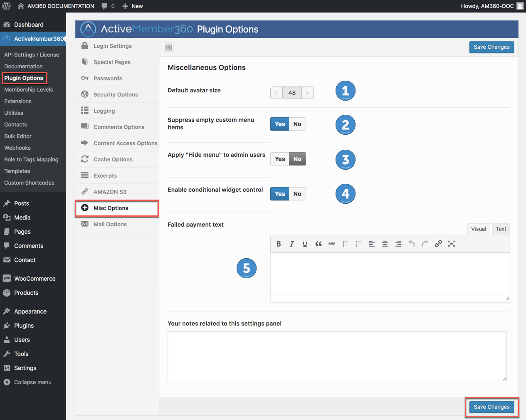Viewport: 526px width, 420px height.
Task: Switch editor to the Visual tab
Action: [479, 229]
